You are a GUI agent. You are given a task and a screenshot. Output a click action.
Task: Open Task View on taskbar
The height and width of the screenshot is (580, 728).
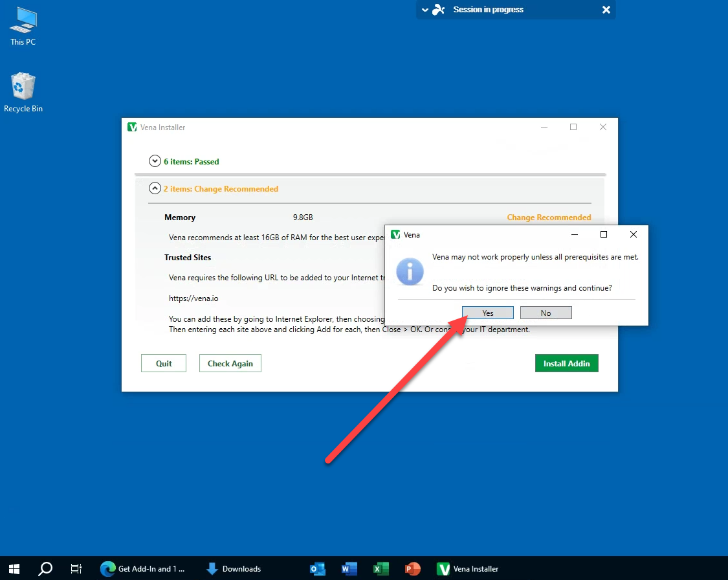(x=76, y=568)
